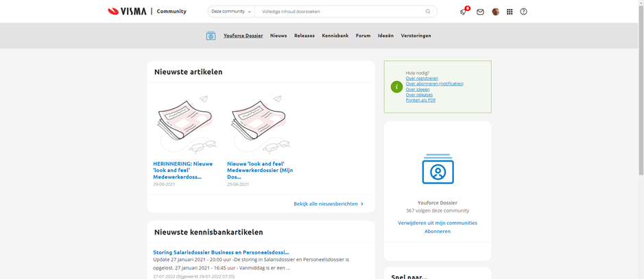The image size is (644, 279).
Task: Click 'Over registreren' help link
Action: point(422,78)
